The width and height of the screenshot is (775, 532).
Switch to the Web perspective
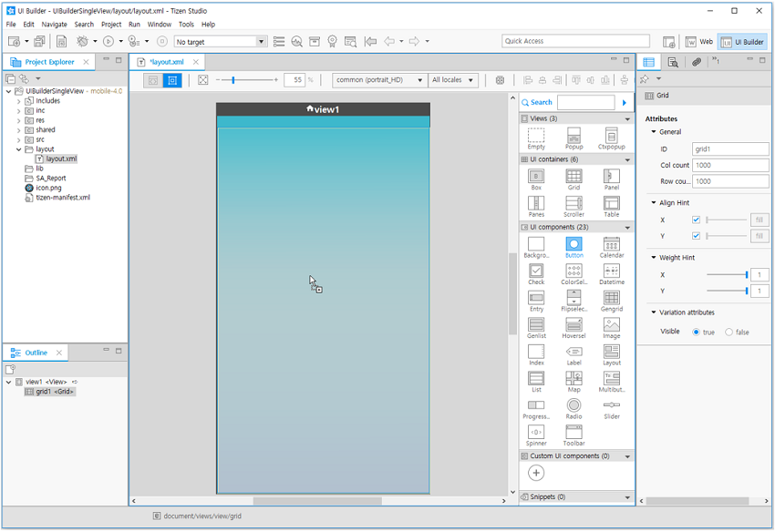pos(700,42)
